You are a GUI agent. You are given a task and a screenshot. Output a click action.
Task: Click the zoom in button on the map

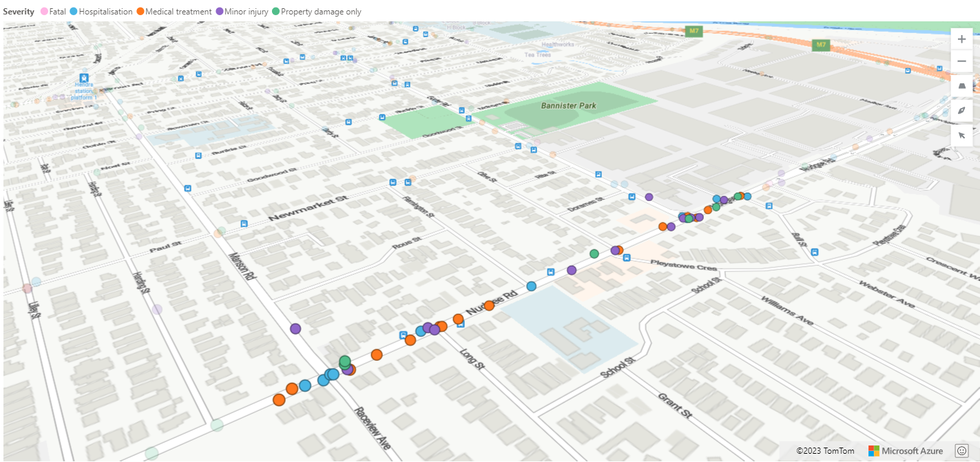click(x=961, y=39)
